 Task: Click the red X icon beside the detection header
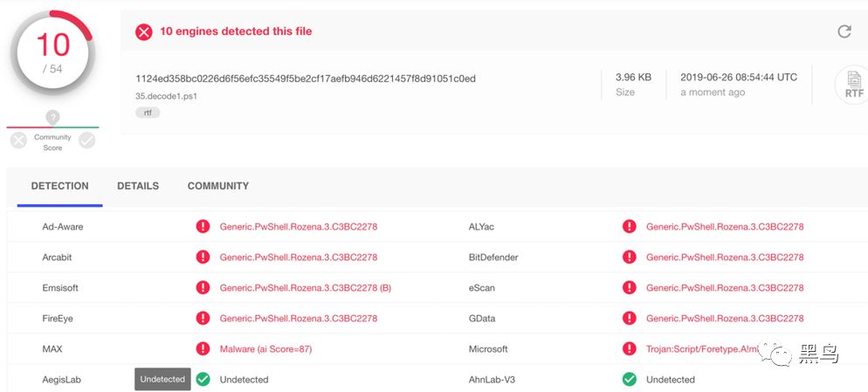click(143, 32)
